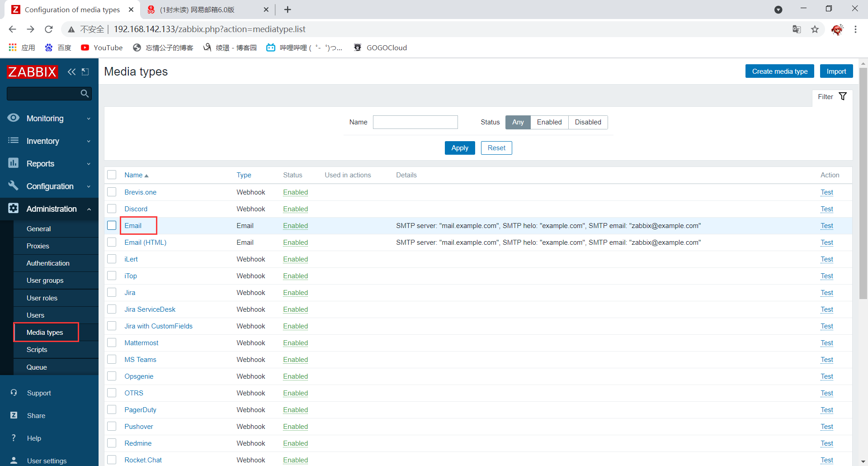Bookmark this page with star icon
This screenshot has height=466, width=868.
pos(815,29)
